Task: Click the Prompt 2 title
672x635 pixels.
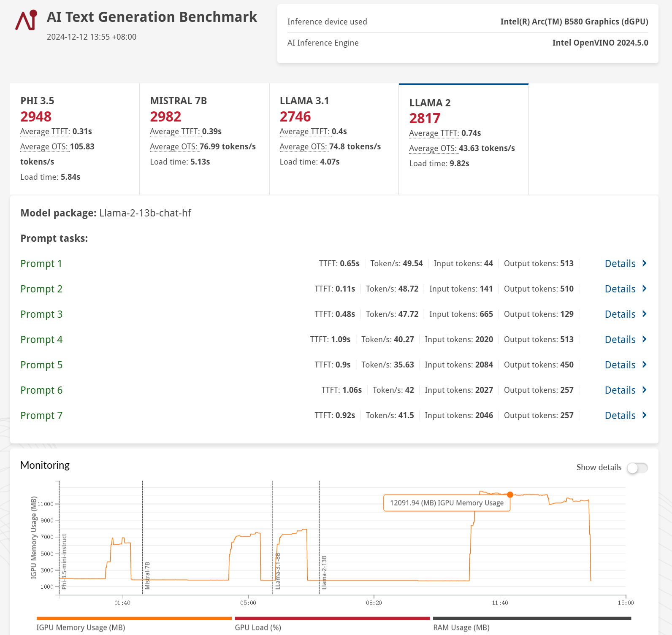Action: 41,289
